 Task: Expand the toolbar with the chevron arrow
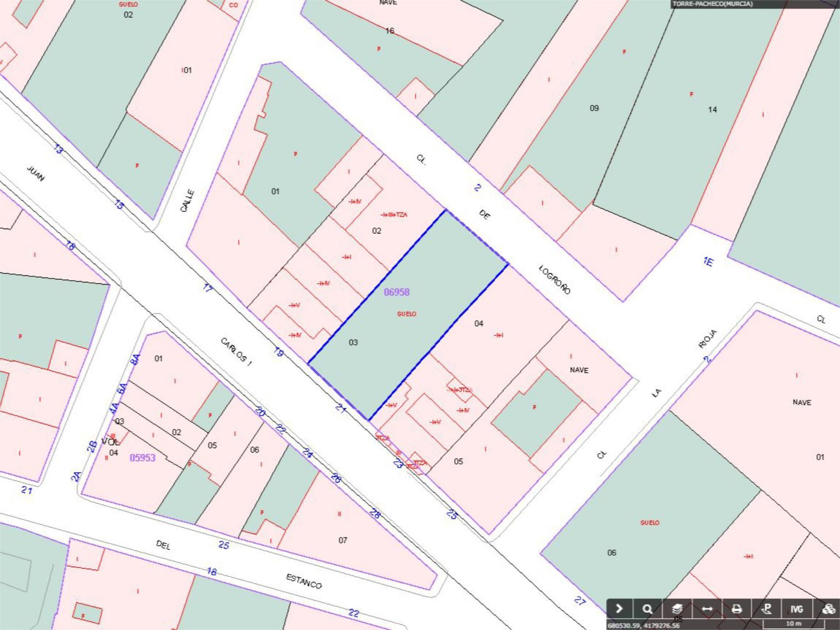click(x=619, y=609)
